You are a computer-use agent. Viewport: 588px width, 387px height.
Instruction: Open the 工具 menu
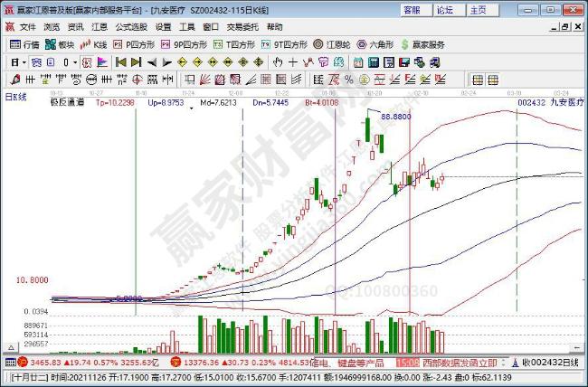186,27
